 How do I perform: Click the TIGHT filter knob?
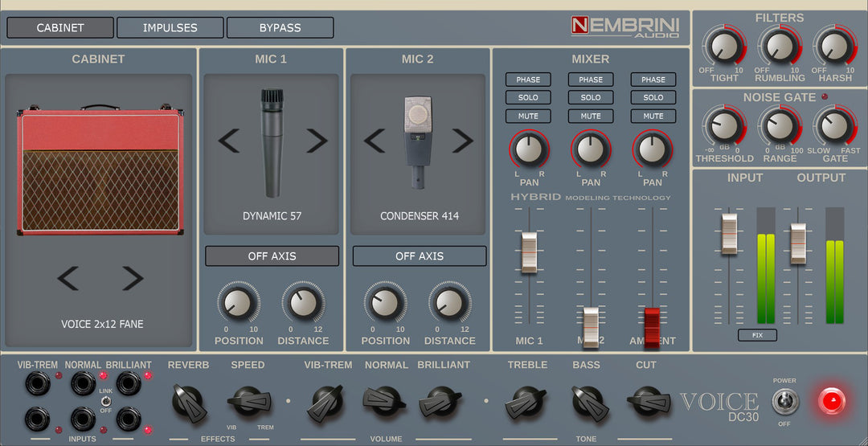tap(724, 47)
